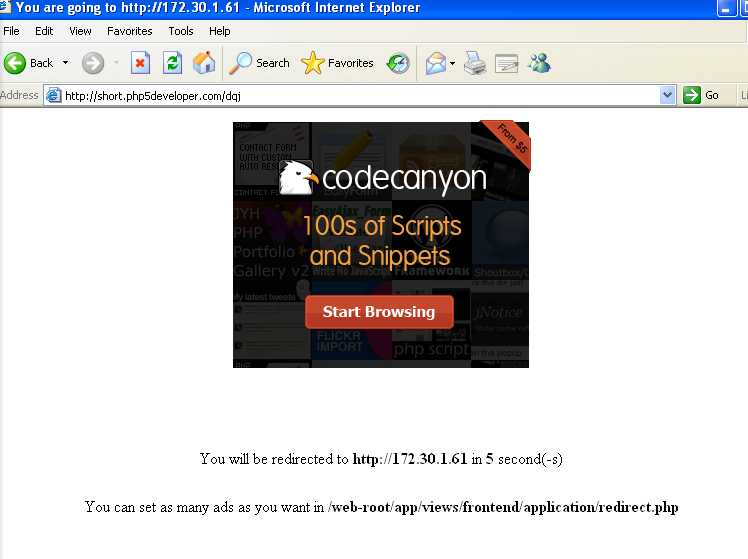Viewport: 748px width, 559px height.
Task: Click the Search label in toolbar
Action: tap(273, 63)
